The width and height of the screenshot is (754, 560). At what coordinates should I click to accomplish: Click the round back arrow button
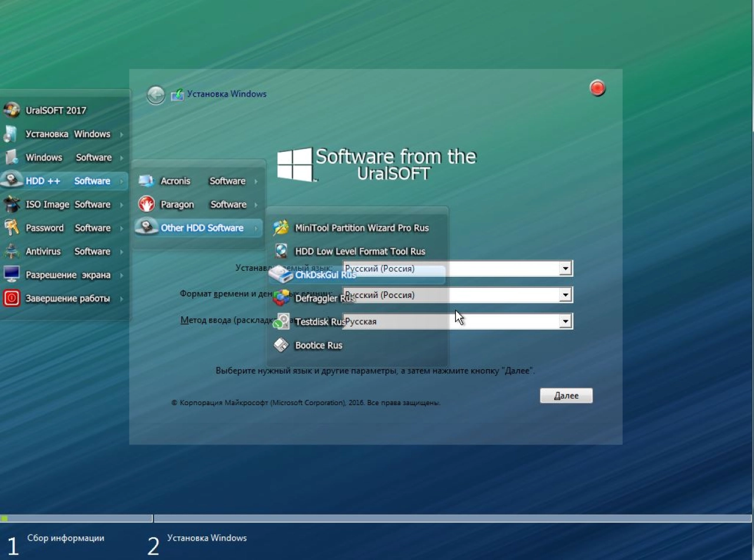[x=156, y=95]
